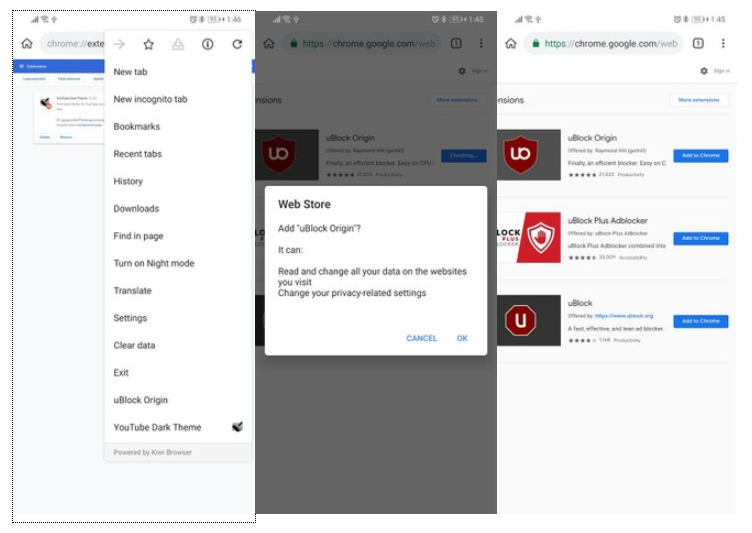Focus the address bar in the right screenshot
The height and width of the screenshot is (533, 752).
(x=604, y=44)
